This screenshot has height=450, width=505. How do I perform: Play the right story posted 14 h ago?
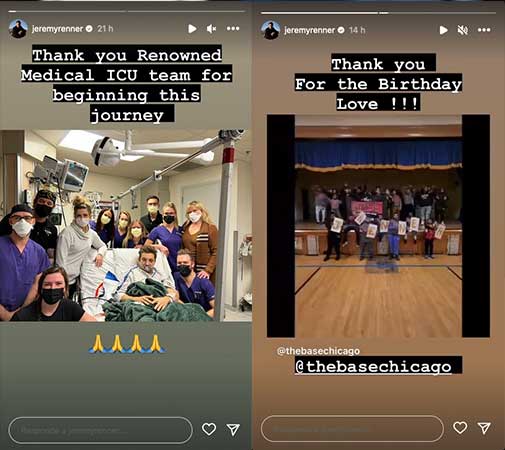(443, 30)
